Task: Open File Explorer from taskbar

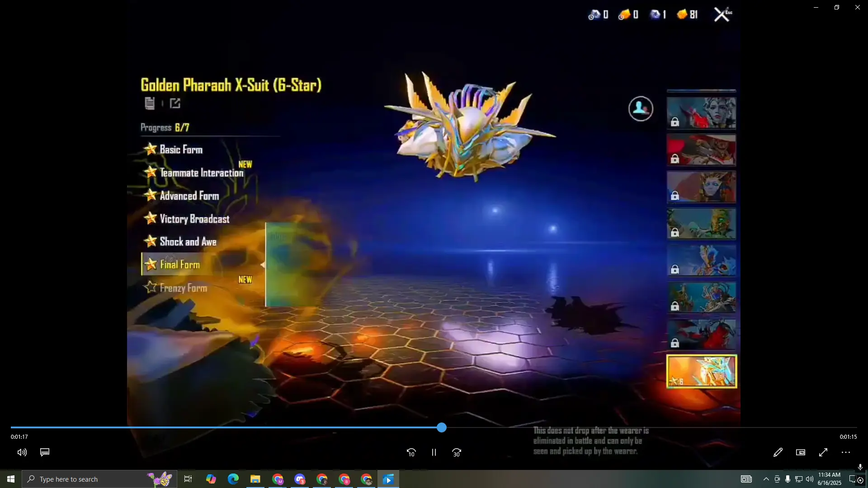Action: tap(255, 479)
